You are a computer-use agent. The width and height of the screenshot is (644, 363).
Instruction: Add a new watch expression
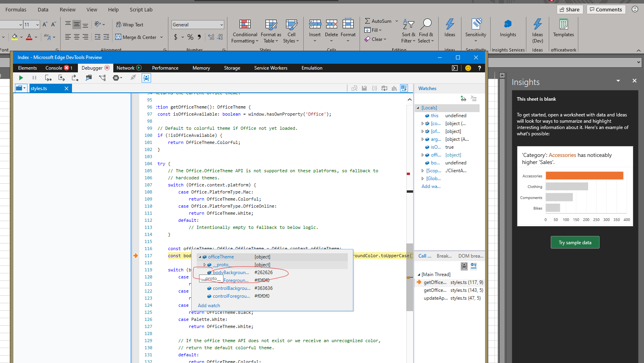click(x=463, y=99)
